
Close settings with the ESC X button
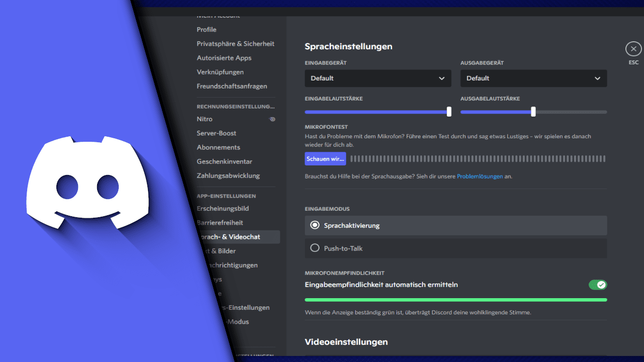coord(633,49)
